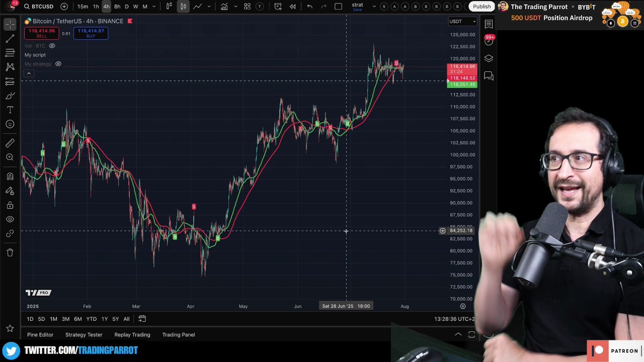Image resolution: width=644 pixels, height=362 pixels.
Task: Click the trash remove drawings icon
Action: 10,253
